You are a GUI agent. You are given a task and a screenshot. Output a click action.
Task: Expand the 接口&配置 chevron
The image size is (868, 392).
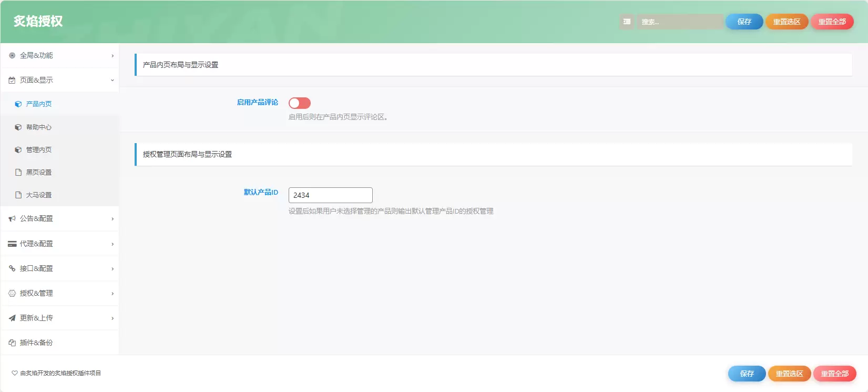(x=113, y=269)
